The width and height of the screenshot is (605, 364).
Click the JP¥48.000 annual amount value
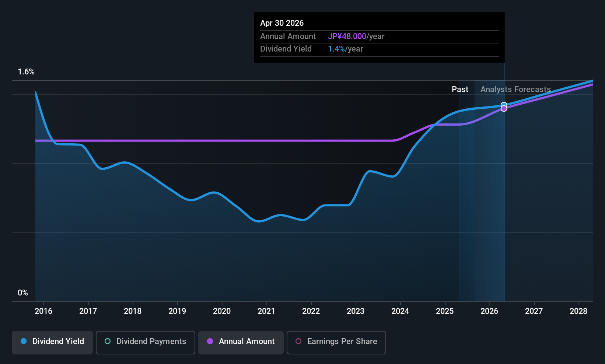tap(347, 36)
